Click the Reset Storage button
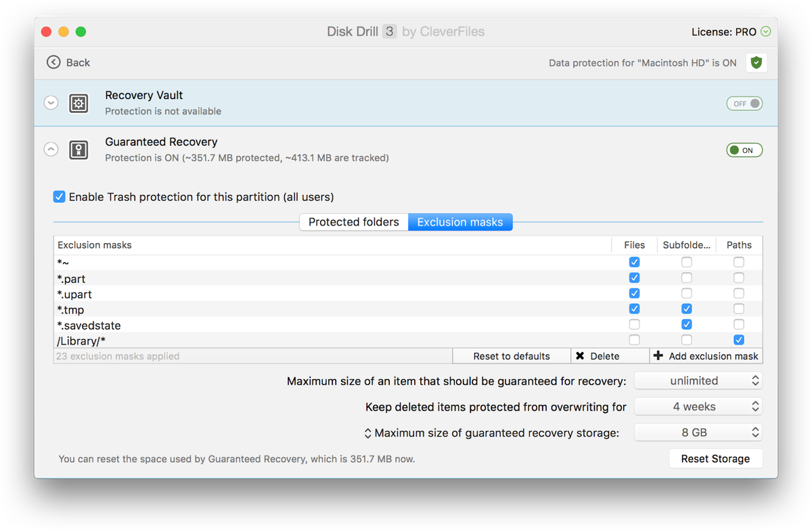This screenshot has height=530, width=812. pyautogui.click(x=715, y=459)
